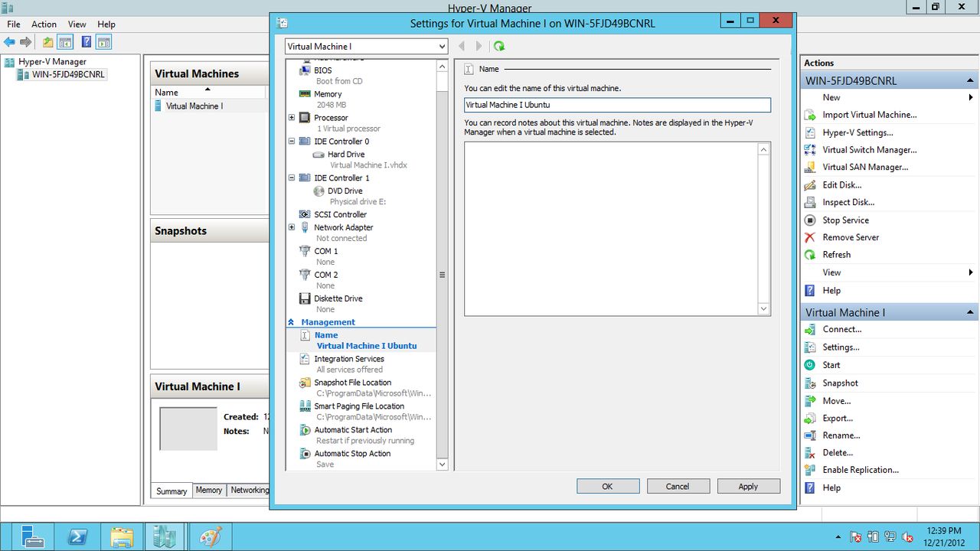
Task: Open the Help menu
Action: [x=106, y=24]
